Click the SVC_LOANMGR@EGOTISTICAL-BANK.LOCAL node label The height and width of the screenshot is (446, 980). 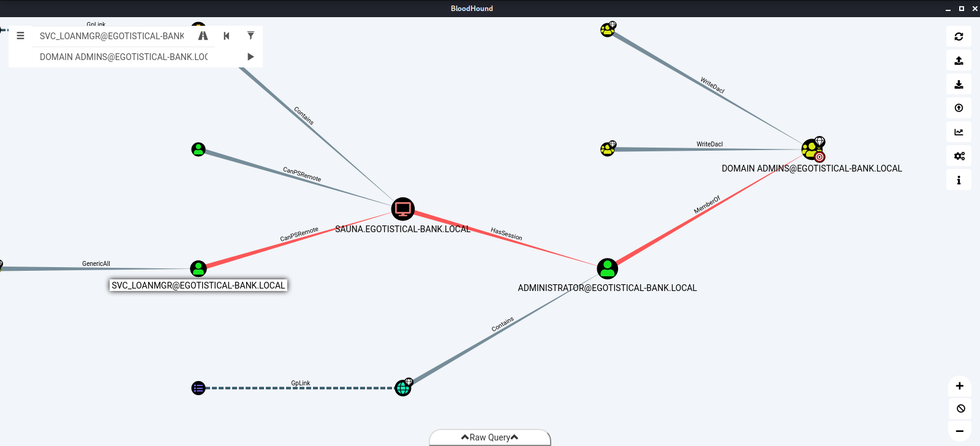[198, 285]
